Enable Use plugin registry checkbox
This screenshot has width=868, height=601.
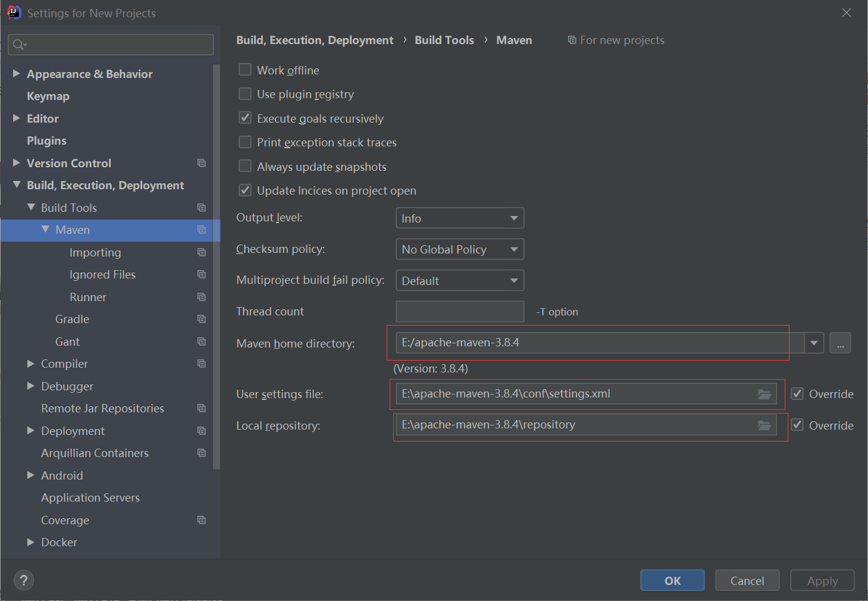[x=245, y=94]
